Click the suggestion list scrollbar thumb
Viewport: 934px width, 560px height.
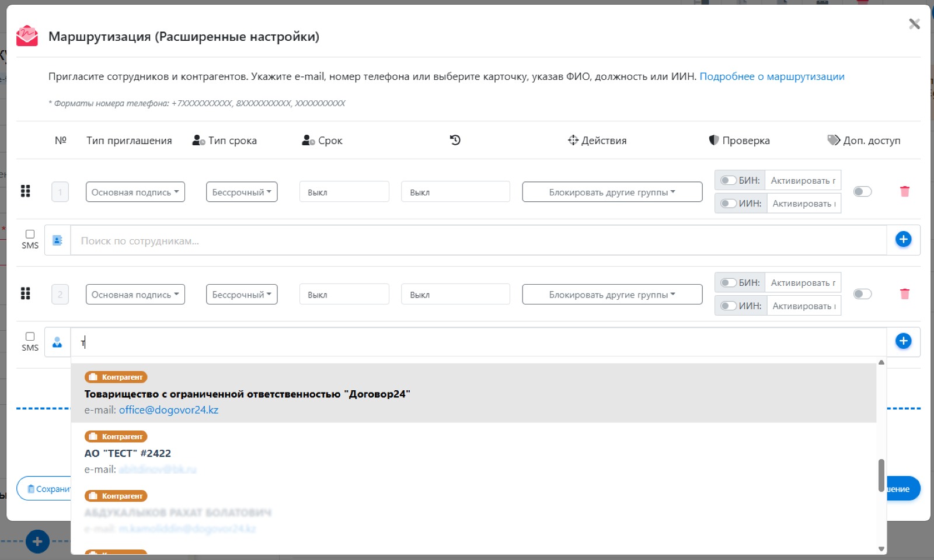pyautogui.click(x=881, y=475)
